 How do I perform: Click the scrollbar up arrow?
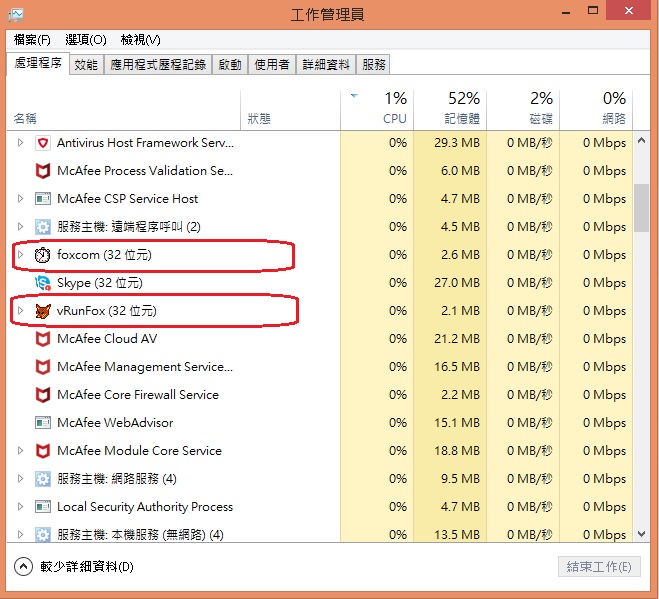641,140
